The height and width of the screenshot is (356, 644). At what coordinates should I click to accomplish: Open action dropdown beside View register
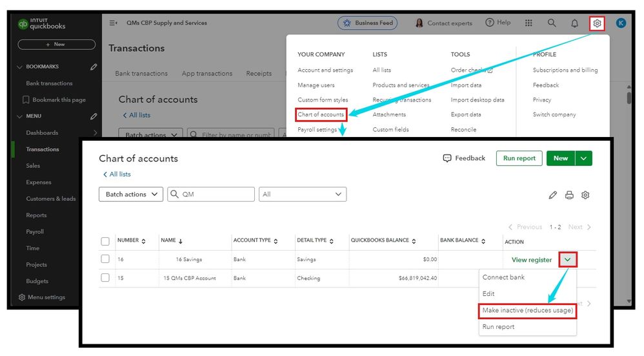click(x=568, y=260)
